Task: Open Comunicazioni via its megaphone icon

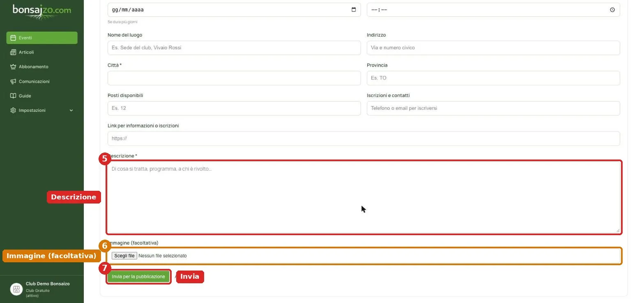Action: coord(13,81)
